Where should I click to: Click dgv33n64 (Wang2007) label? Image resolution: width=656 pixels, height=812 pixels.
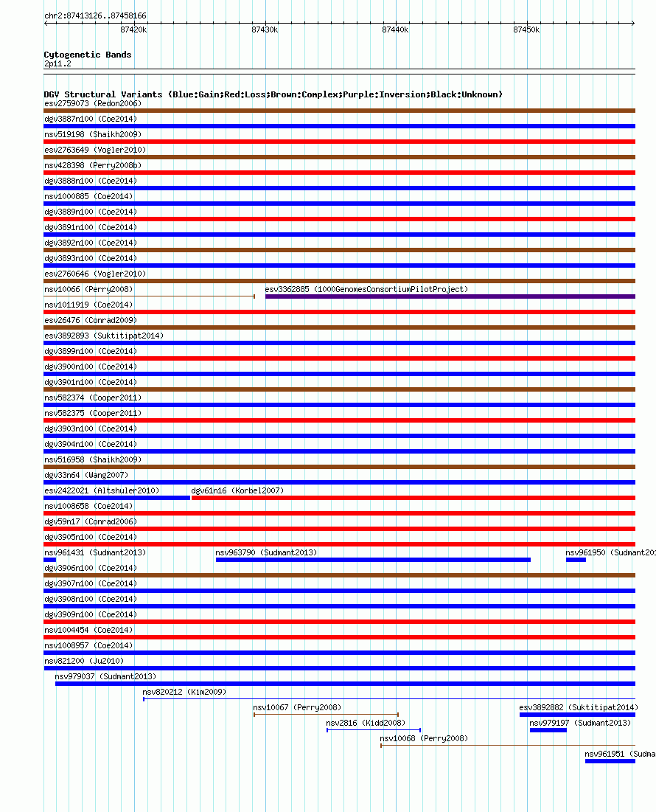pyautogui.click(x=86, y=476)
